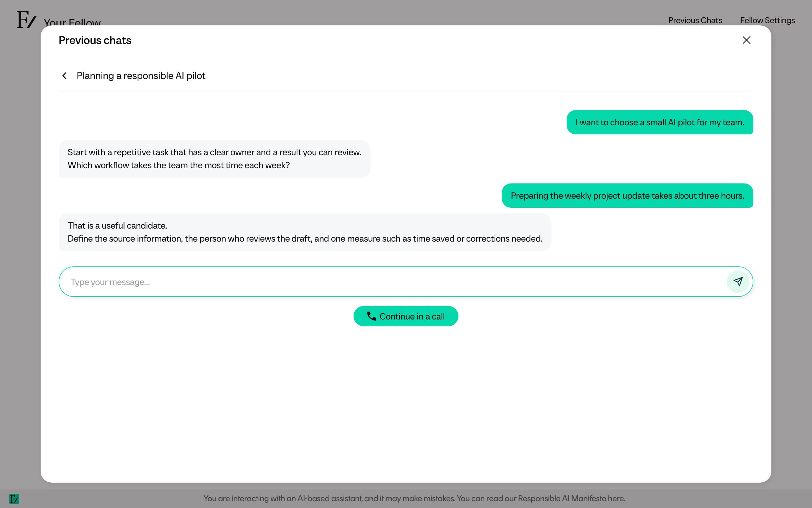Open Previous Chats in the header

tap(695, 21)
